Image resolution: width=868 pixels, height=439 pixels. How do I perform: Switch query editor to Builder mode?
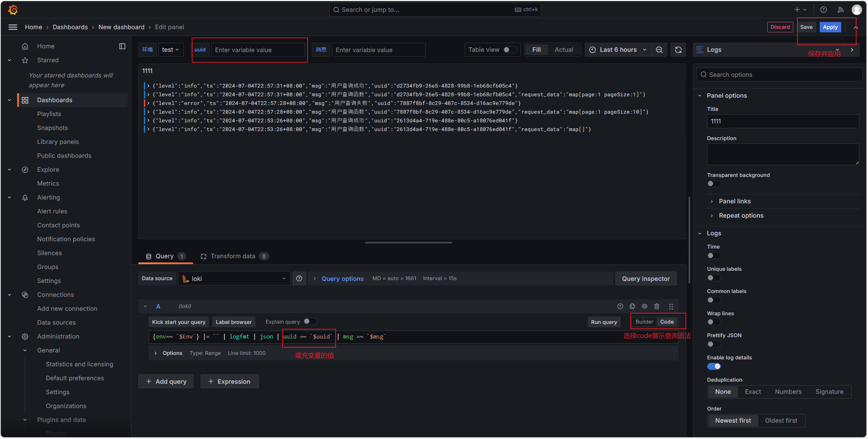(x=644, y=322)
